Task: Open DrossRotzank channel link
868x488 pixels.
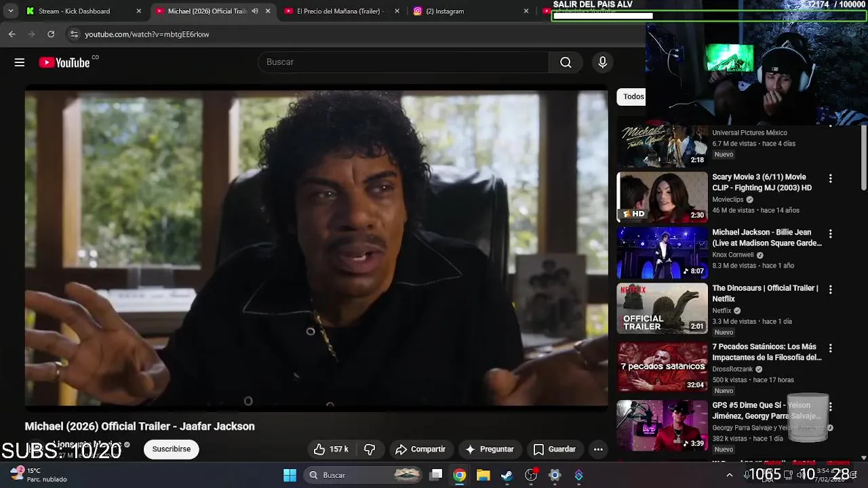Action: click(732, 369)
